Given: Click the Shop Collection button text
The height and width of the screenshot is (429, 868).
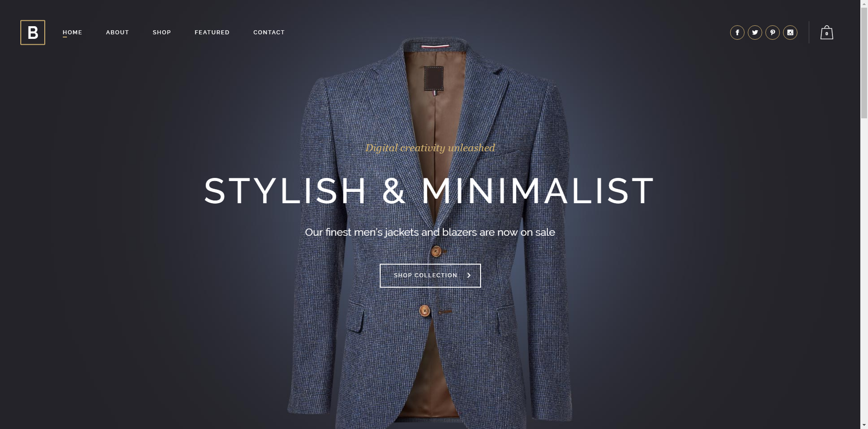Looking at the screenshot, I should tap(425, 275).
